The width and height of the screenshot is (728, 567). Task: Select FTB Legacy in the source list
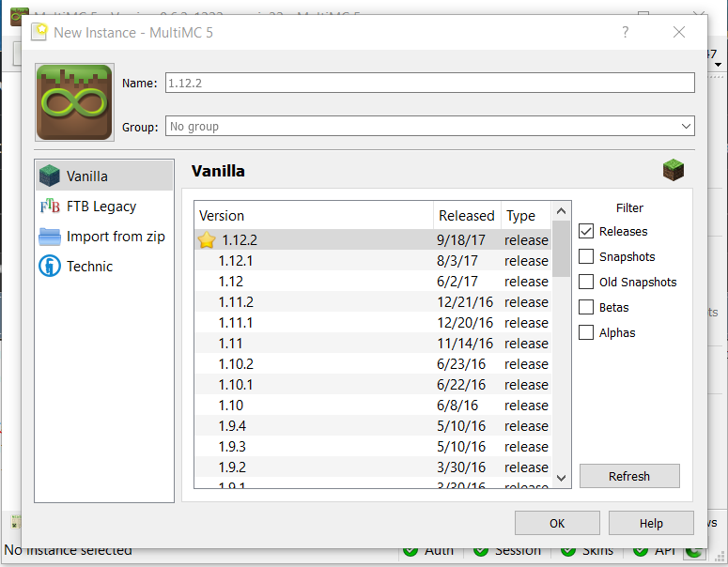pyautogui.click(x=104, y=206)
